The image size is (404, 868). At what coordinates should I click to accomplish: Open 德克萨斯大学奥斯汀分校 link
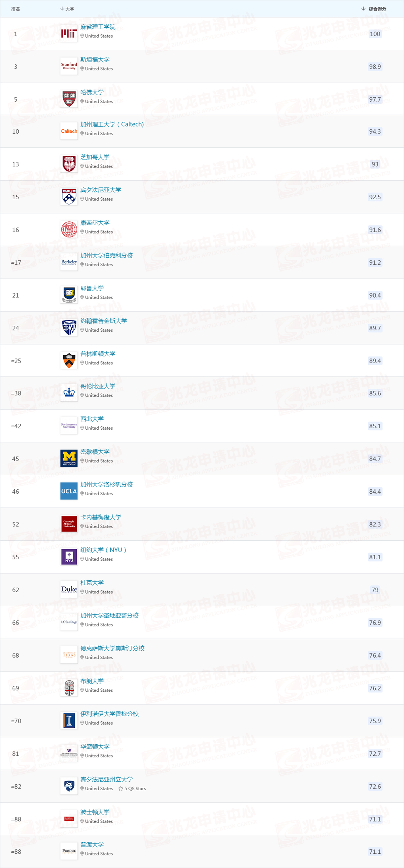[112, 648]
